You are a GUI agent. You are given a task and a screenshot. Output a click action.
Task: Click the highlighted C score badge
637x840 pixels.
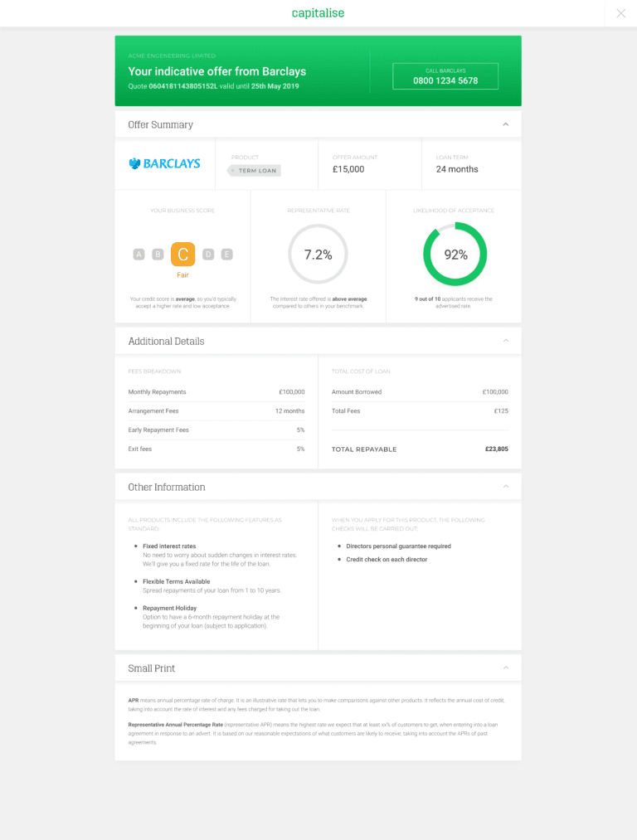click(182, 255)
